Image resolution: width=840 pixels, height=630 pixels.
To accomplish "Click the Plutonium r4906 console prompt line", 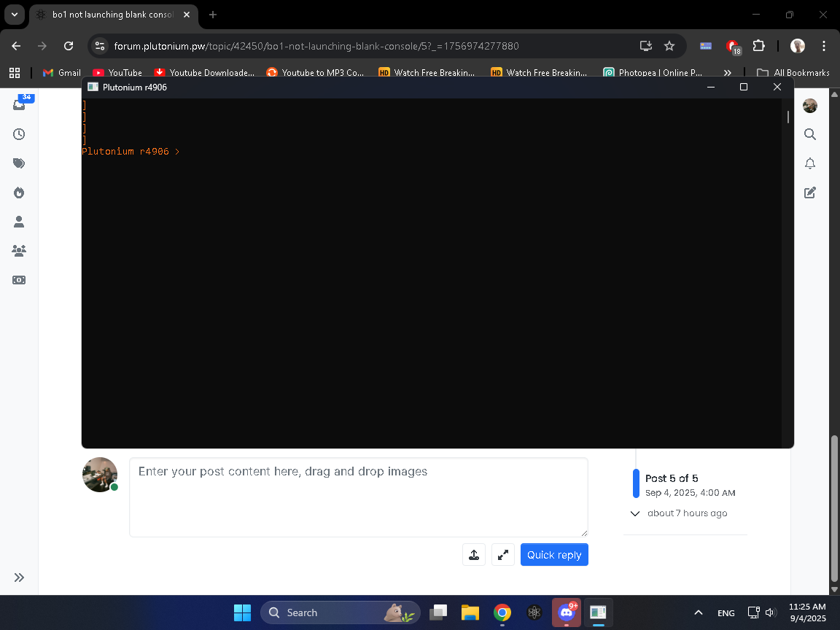I will coord(131,152).
